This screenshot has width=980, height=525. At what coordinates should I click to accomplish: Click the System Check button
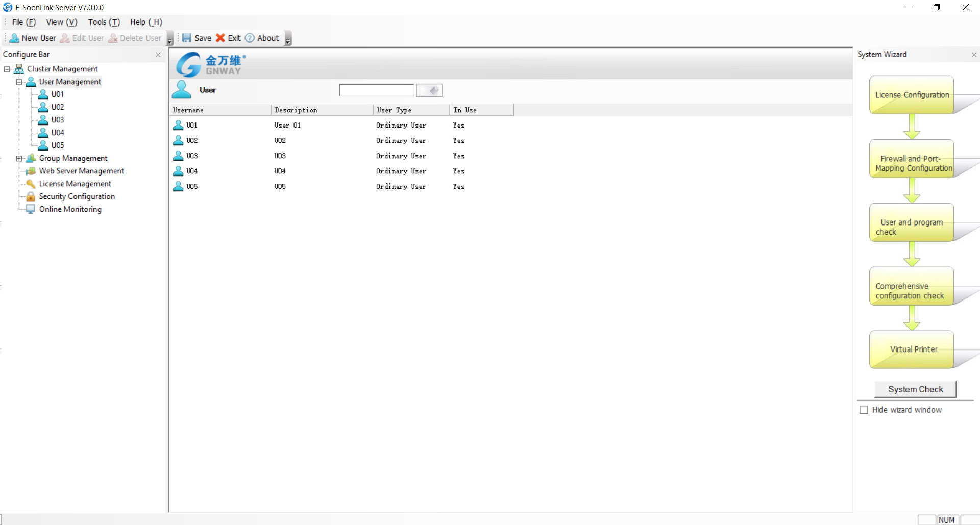(x=916, y=389)
